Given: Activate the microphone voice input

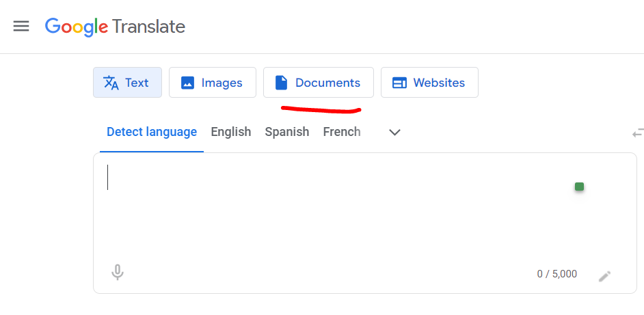Looking at the screenshot, I should 118,272.
